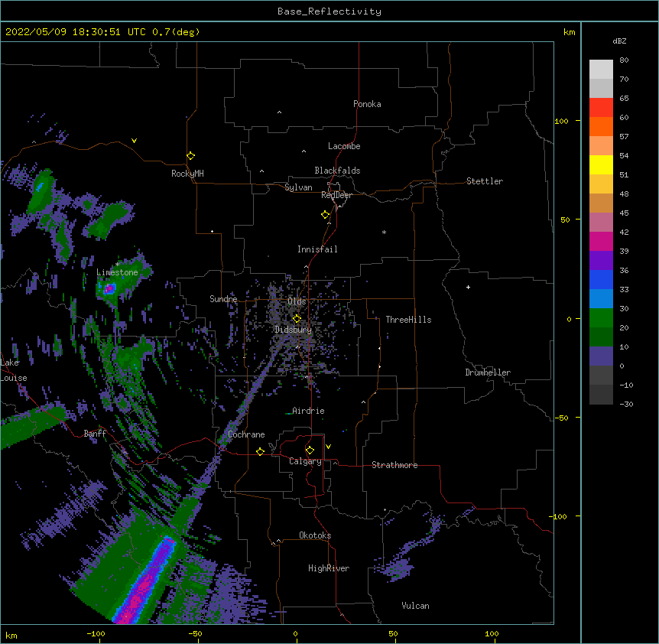Click the Blackfalds city label
This screenshot has width=659, height=644.
click(x=337, y=171)
